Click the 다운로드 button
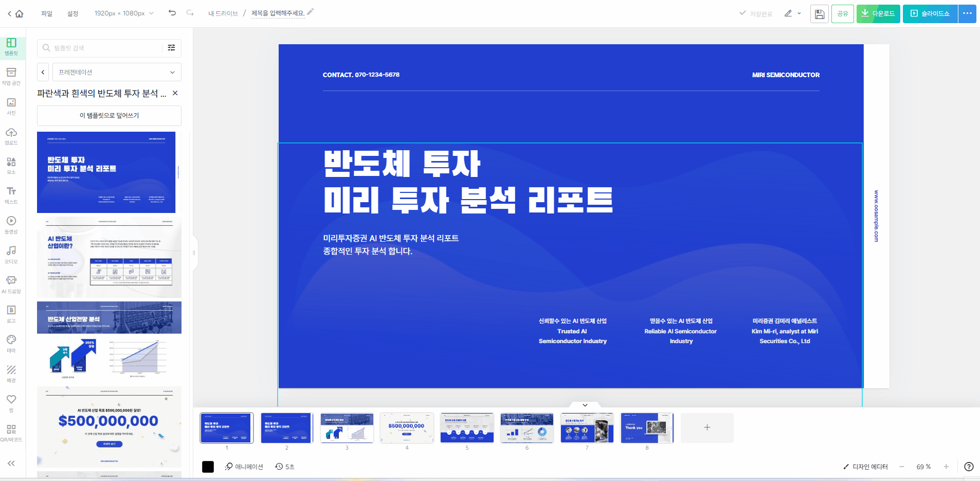The image size is (980, 481). coord(878,14)
